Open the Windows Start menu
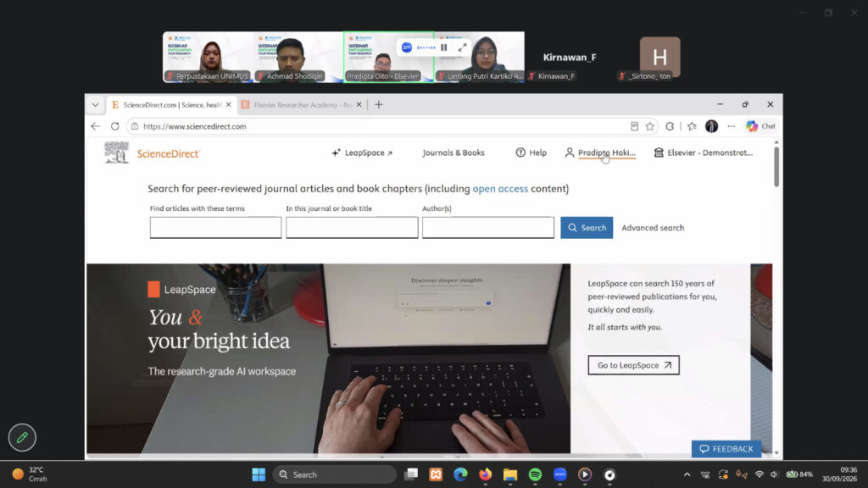868x488 pixels. (x=259, y=474)
